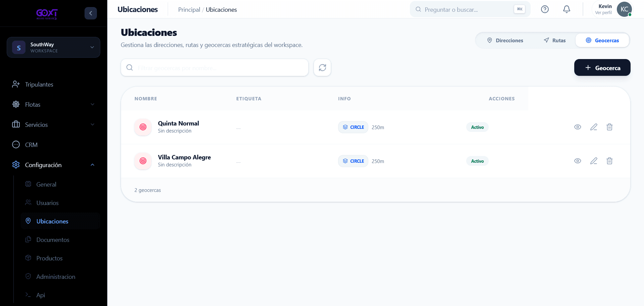Screen dimensions: 644x306
Task: Click the Ver perfil link
Action: click(603, 13)
